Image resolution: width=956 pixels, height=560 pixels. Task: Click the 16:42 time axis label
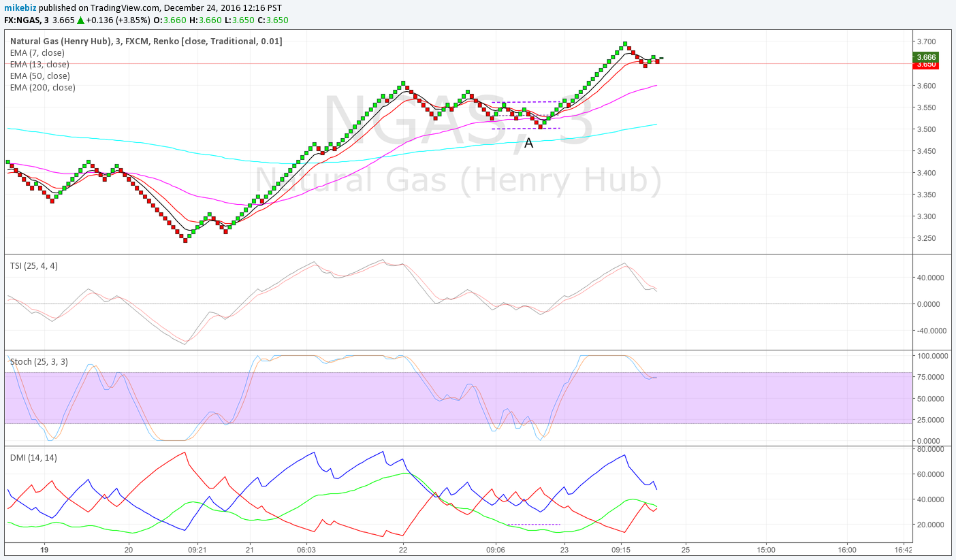[903, 549]
